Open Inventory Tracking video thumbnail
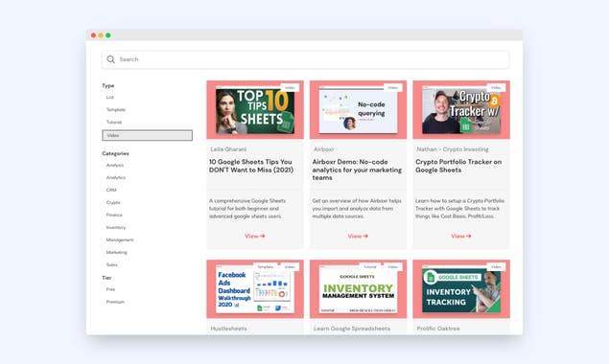 point(461,289)
